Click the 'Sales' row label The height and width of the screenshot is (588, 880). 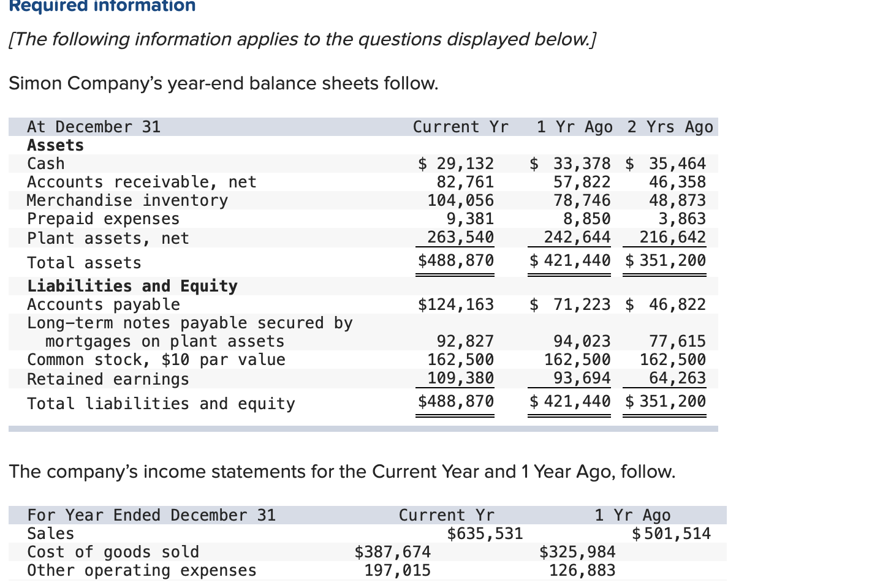pyautogui.click(x=51, y=533)
